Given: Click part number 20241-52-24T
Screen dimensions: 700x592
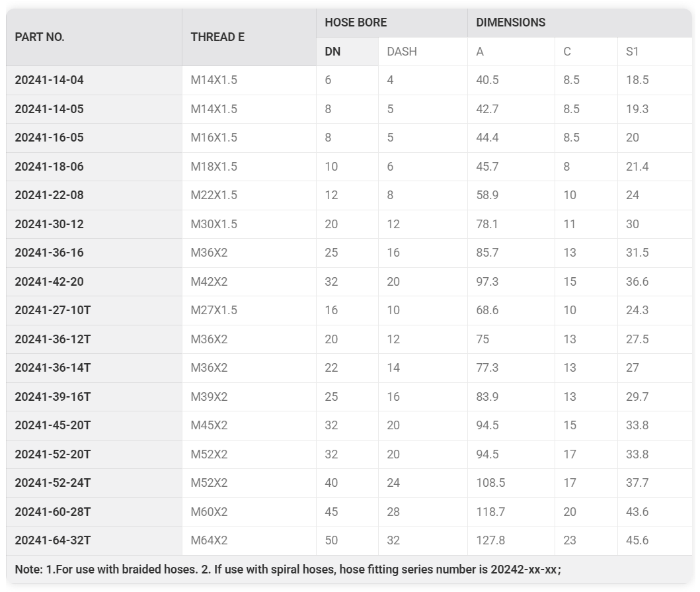Looking at the screenshot, I should coord(53,483).
